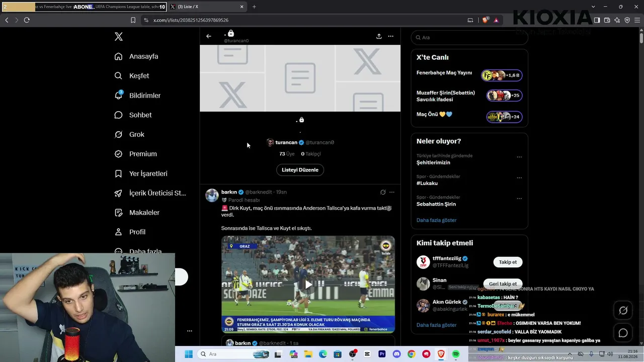
Task: Show more trends under Neler oluyor
Action: tap(436, 220)
